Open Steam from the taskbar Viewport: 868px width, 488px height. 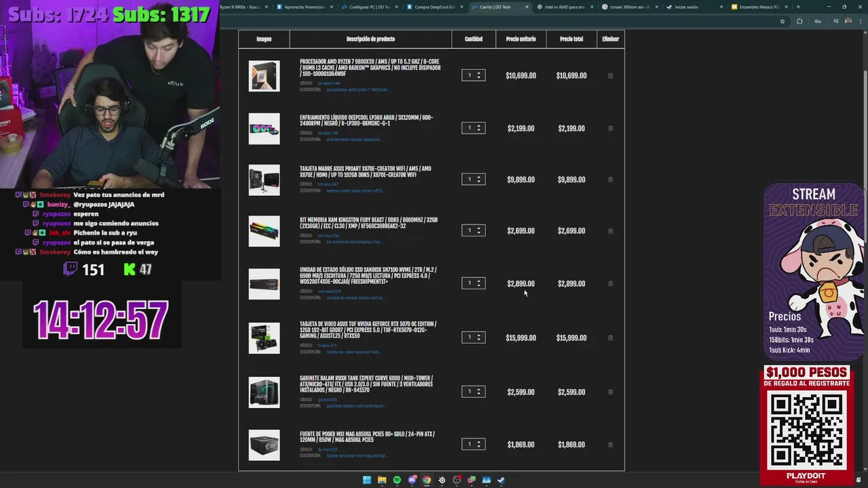coord(501,480)
